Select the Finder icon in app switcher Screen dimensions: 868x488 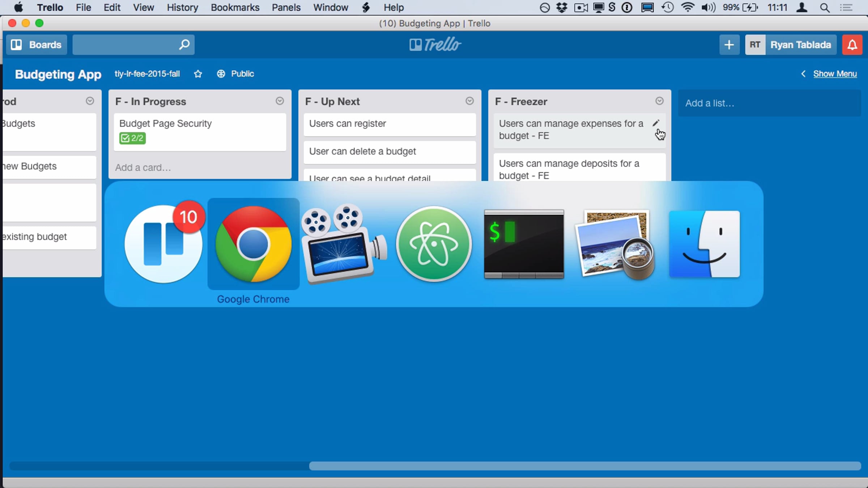(x=705, y=244)
